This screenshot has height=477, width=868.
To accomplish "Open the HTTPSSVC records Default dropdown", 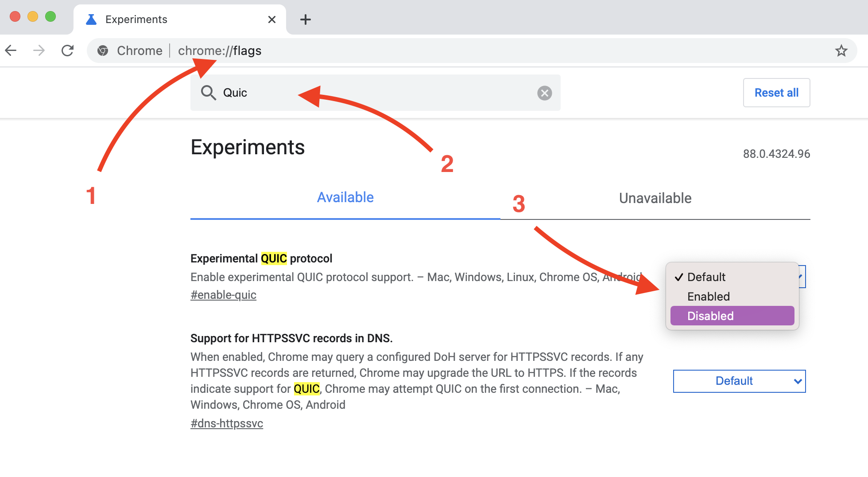I will point(740,381).
